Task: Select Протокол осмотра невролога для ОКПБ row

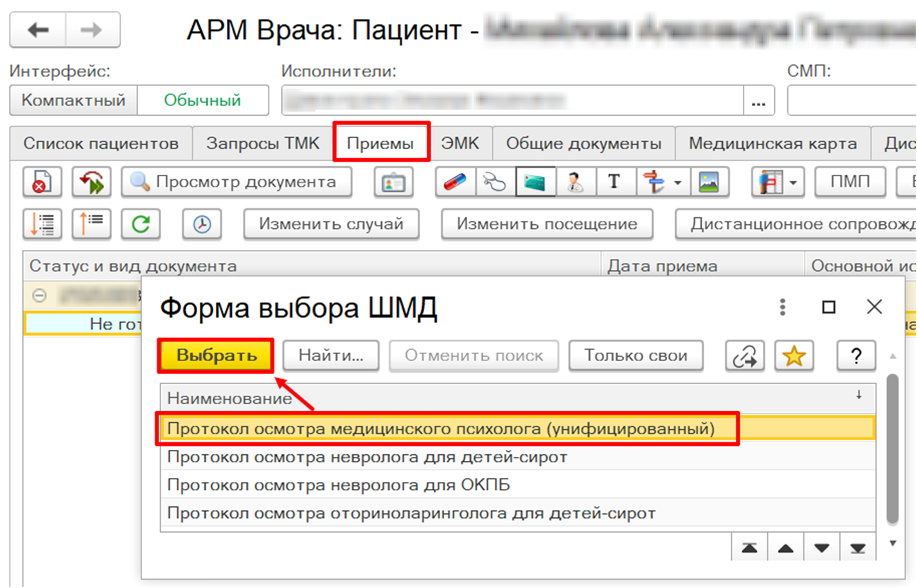Action: [x=339, y=485]
